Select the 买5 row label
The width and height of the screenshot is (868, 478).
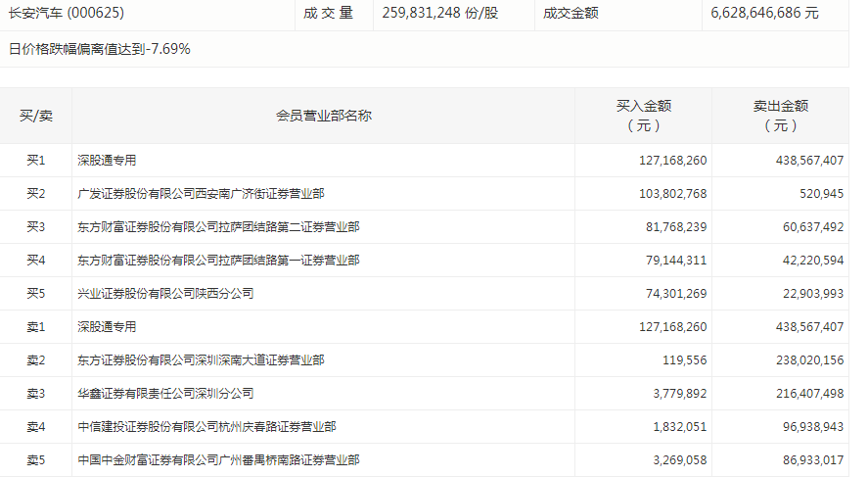(x=36, y=294)
